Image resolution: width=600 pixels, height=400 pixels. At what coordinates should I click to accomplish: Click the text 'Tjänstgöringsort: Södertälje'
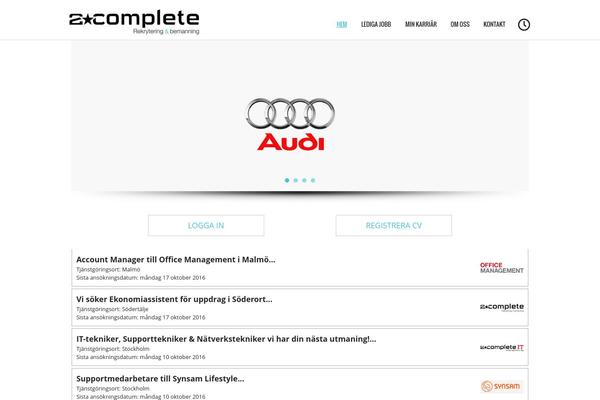112,309
